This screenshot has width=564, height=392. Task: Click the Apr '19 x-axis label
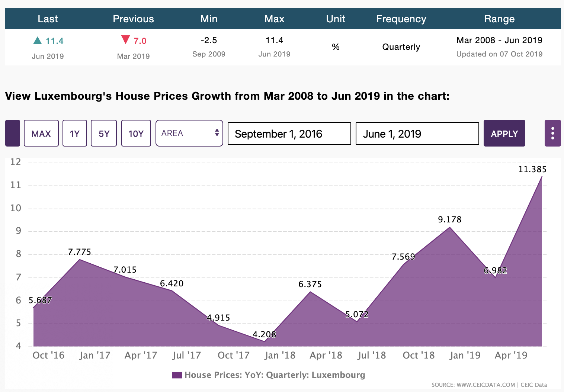tap(511, 355)
